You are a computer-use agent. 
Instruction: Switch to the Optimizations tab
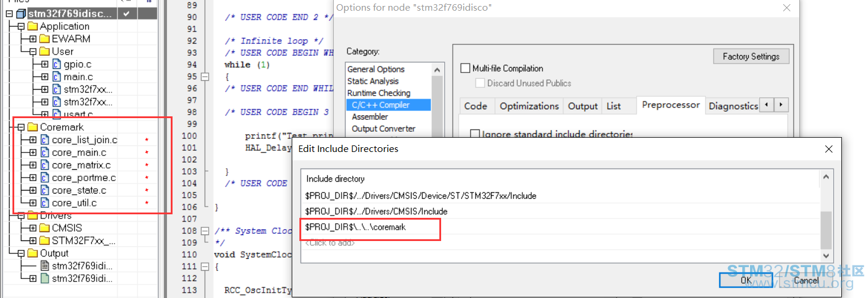tap(529, 106)
